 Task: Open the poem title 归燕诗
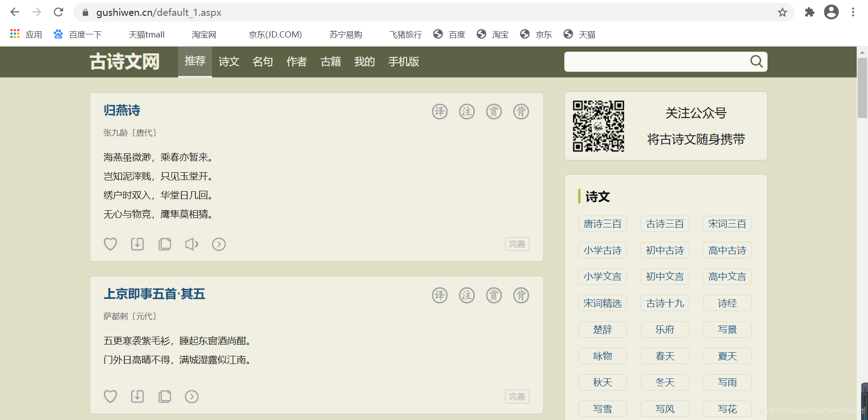(122, 110)
